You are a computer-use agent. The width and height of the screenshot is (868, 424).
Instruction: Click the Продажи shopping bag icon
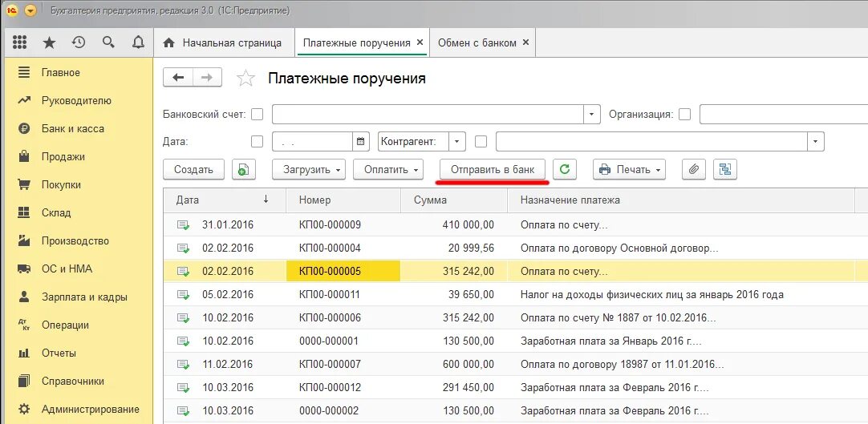[x=24, y=156]
